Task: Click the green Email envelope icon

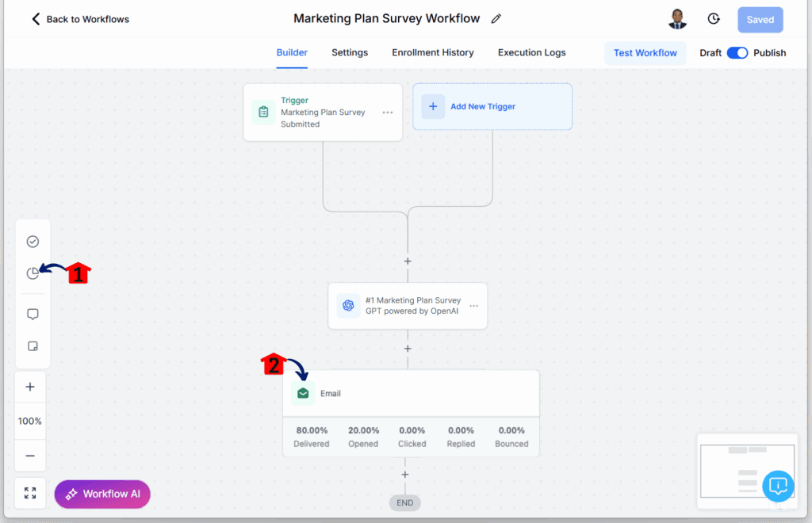Action: tap(303, 393)
